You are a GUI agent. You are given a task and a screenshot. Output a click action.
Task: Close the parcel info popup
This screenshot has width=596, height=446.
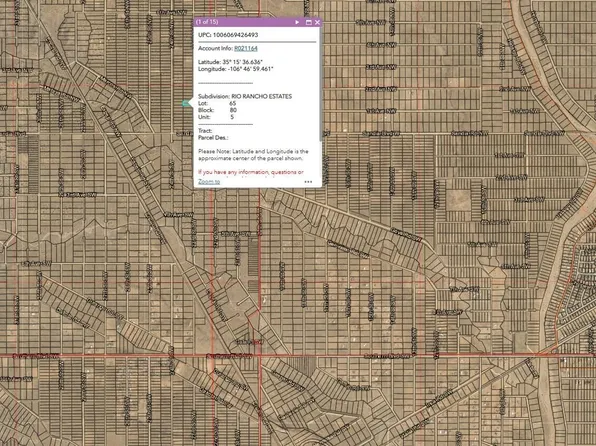click(317, 22)
